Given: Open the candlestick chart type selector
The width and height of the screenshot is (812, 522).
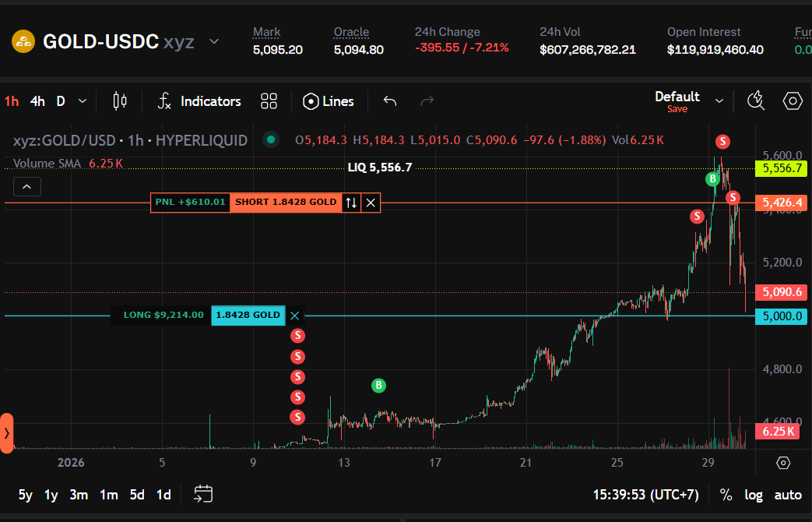Looking at the screenshot, I should 120,101.
